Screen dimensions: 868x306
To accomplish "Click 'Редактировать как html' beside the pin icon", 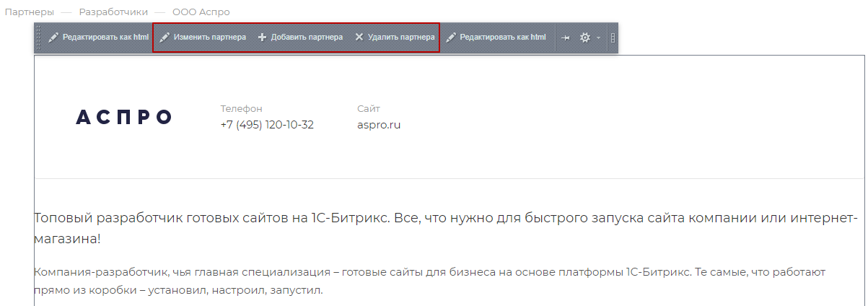I will click(496, 38).
